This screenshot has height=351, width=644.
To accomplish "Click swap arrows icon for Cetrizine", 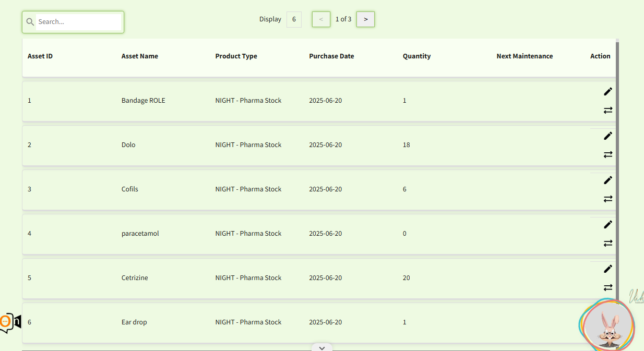I will coord(608,287).
